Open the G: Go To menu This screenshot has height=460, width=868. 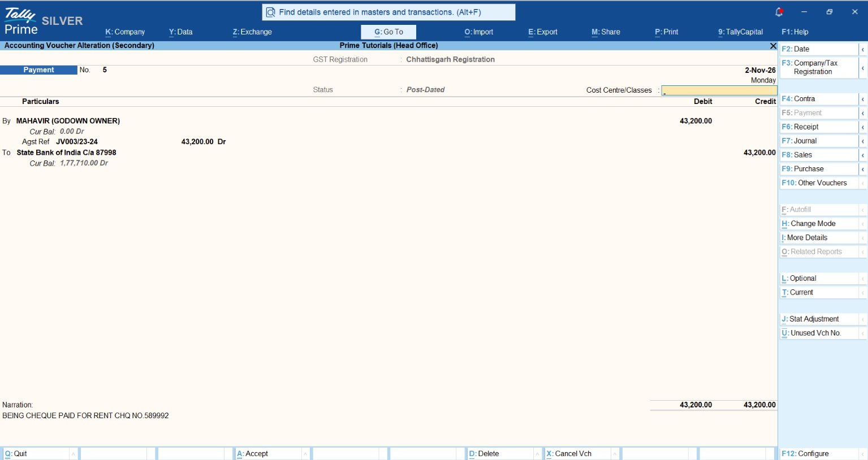[388, 32]
